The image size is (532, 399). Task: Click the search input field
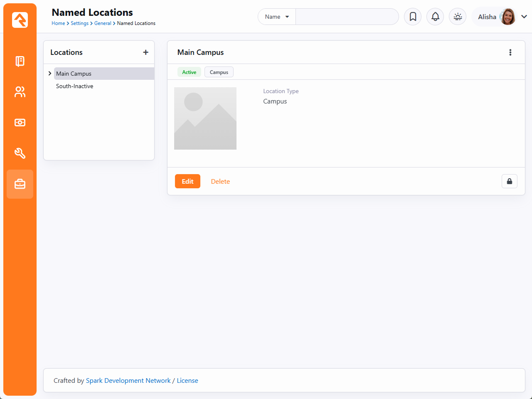pos(347,17)
